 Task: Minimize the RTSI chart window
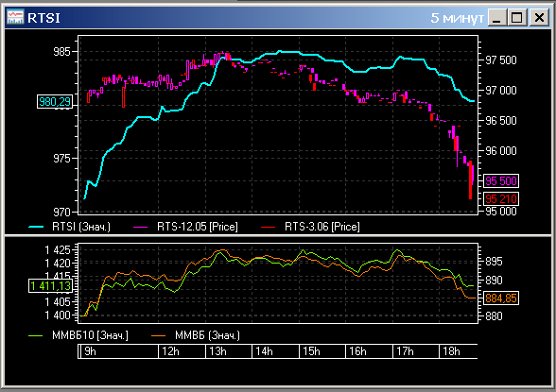point(496,17)
